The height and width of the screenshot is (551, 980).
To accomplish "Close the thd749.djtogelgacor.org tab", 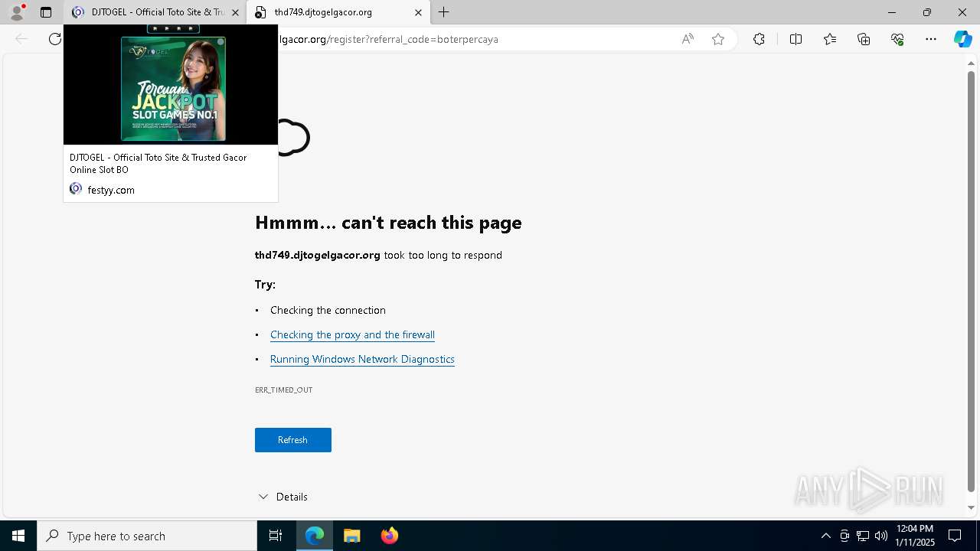I will click(x=418, y=12).
